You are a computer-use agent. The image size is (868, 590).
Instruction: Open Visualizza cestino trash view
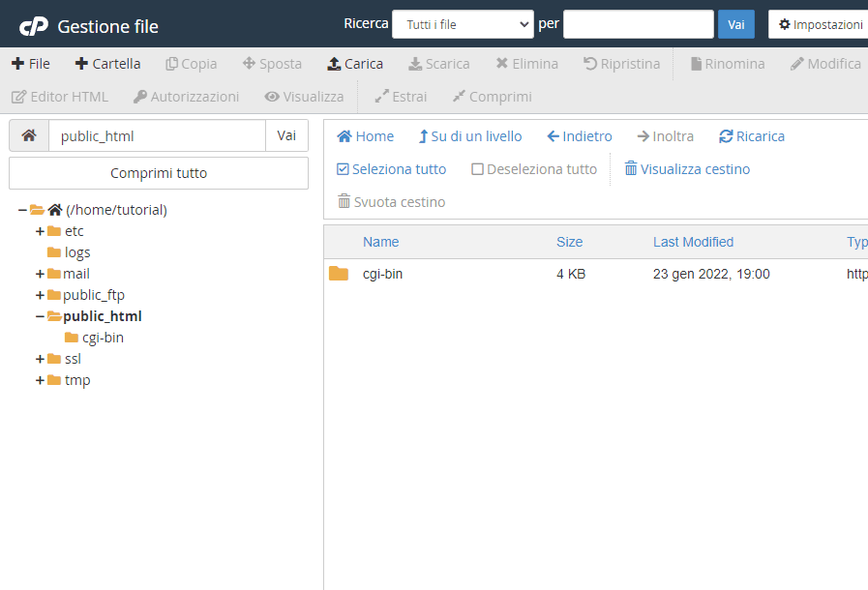coord(688,169)
